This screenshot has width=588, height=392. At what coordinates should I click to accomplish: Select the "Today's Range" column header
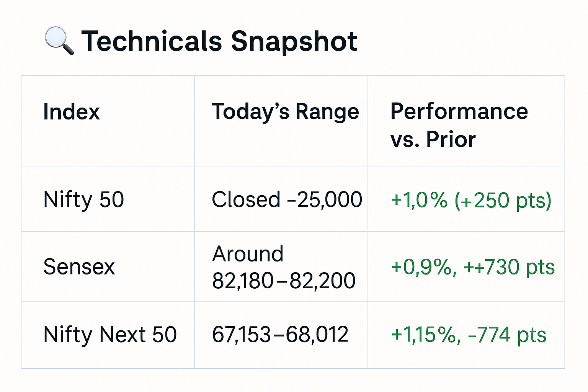[x=285, y=112]
